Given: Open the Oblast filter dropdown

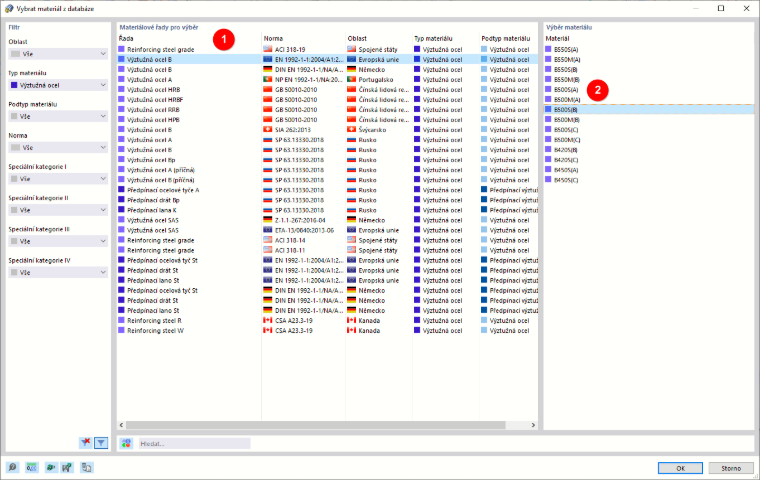Looking at the screenshot, I should coord(58,54).
